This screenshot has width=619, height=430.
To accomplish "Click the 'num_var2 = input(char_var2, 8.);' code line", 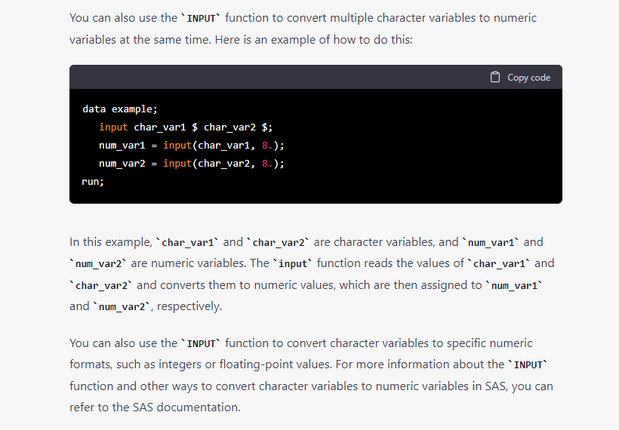I will pos(191,163).
